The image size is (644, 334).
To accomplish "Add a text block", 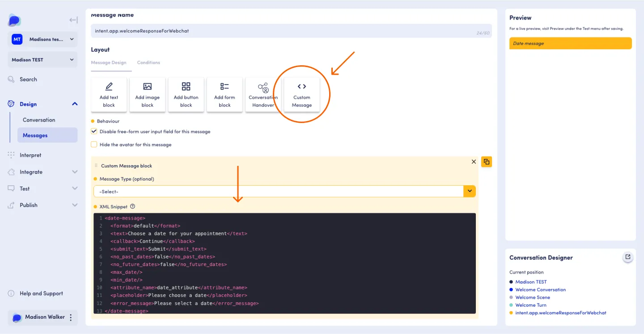I will point(109,94).
